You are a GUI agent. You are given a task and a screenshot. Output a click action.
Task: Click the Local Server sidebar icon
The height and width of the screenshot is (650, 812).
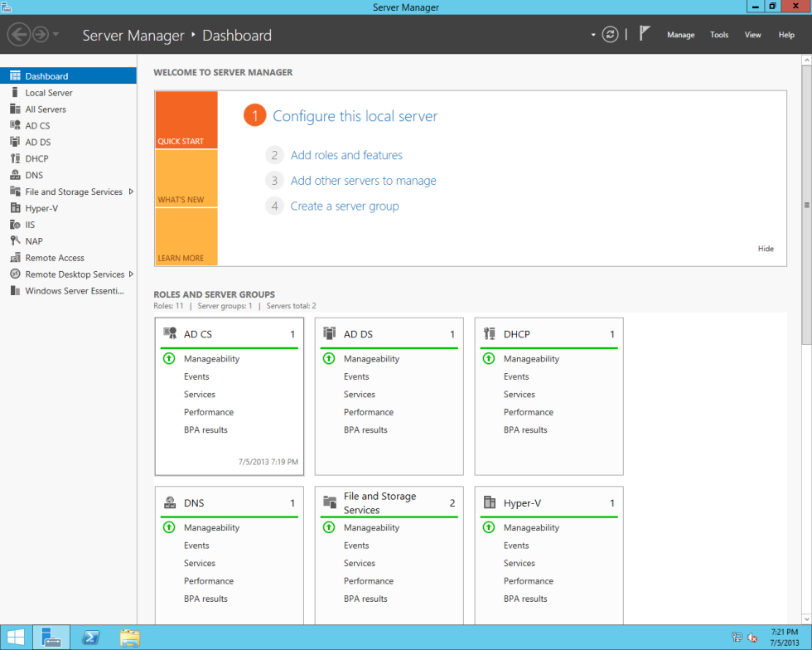(x=15, y=92)
